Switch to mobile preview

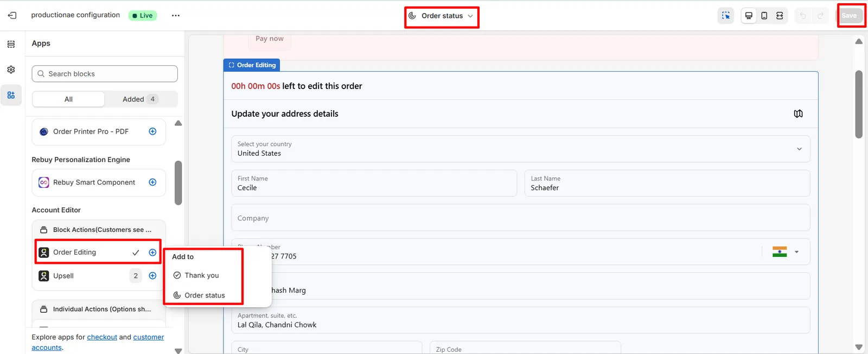pos(764,15)
